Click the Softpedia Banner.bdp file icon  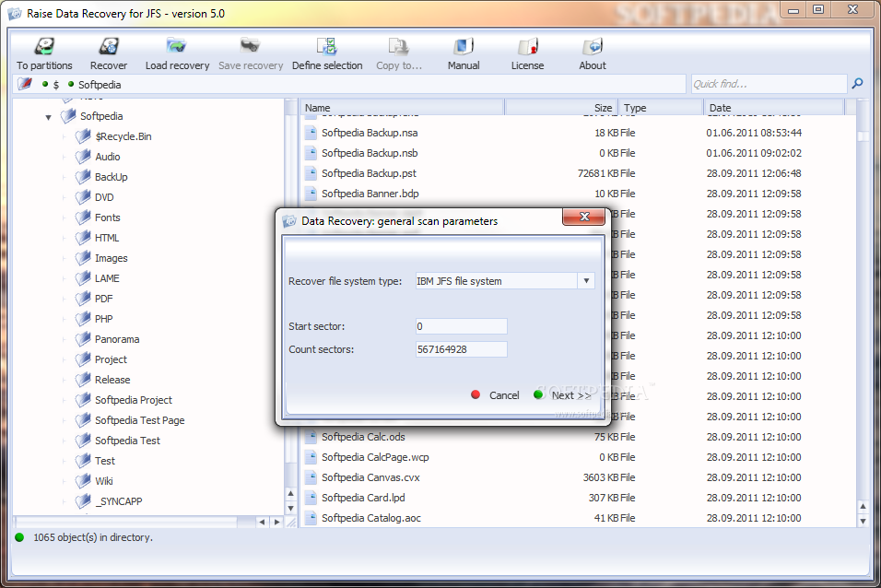[x=311, y=194]
